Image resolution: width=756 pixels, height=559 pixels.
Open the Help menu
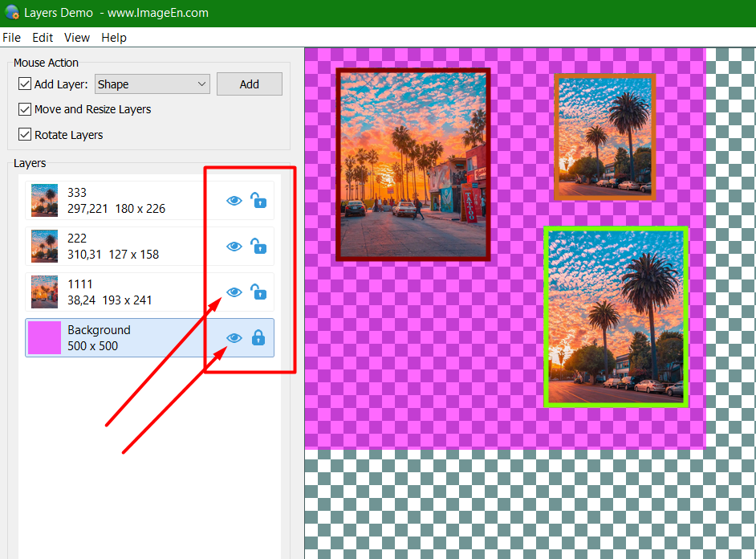click(x=114, y=38)
